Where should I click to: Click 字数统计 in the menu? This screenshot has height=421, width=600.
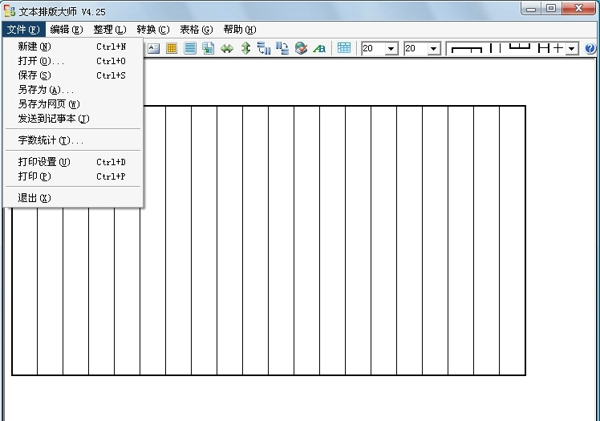pyautogui.click(x=50, y=140)
